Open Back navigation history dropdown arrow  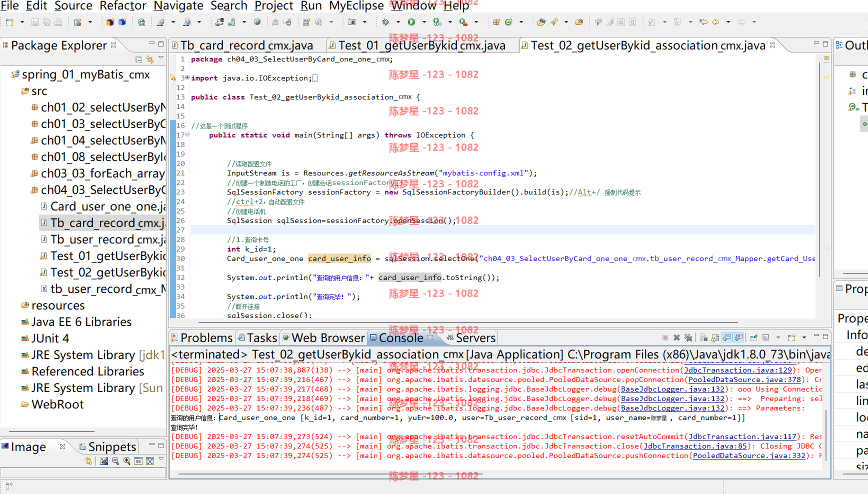tap(728, 22)
